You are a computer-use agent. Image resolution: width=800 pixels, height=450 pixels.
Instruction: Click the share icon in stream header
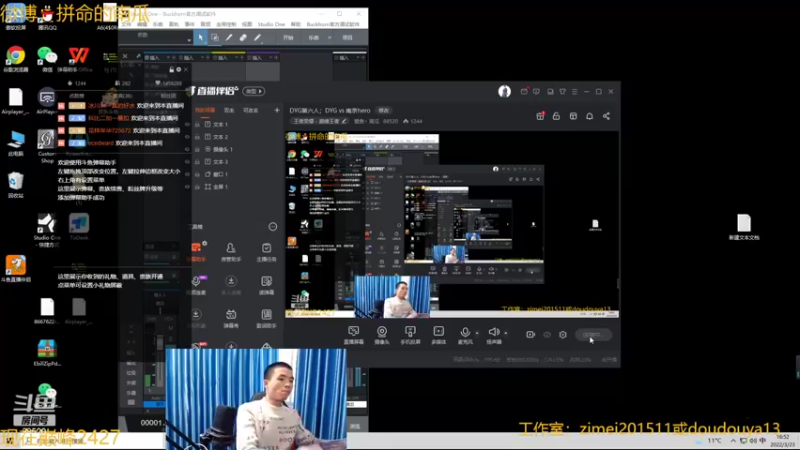(x=606, y=116)
